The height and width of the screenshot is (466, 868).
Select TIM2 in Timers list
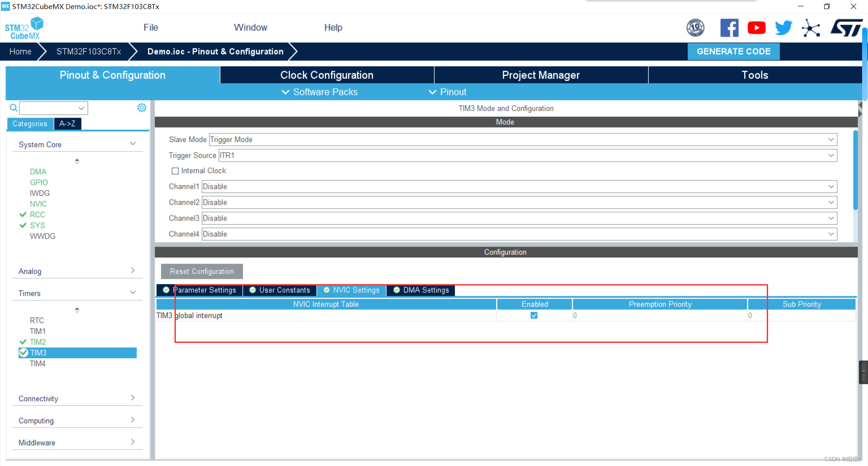[38, 342]
